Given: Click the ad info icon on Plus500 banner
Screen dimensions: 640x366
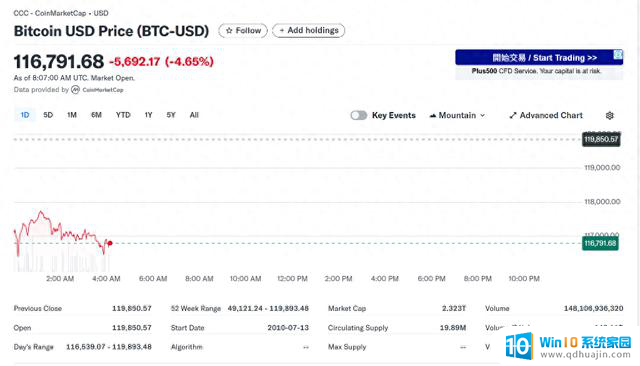Looking at the screenshot, I should click(618, 54).
